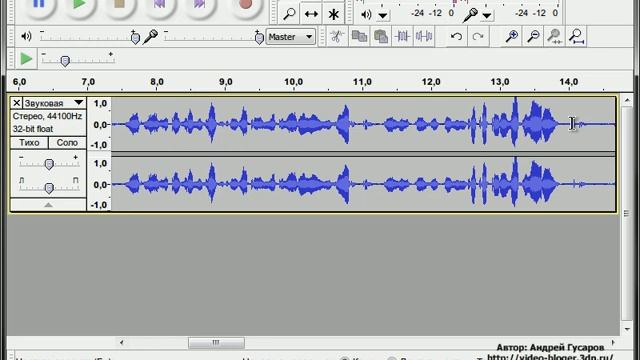Click the lower channel vertical scale
640x360 pixels.
(x=99, y=184)
